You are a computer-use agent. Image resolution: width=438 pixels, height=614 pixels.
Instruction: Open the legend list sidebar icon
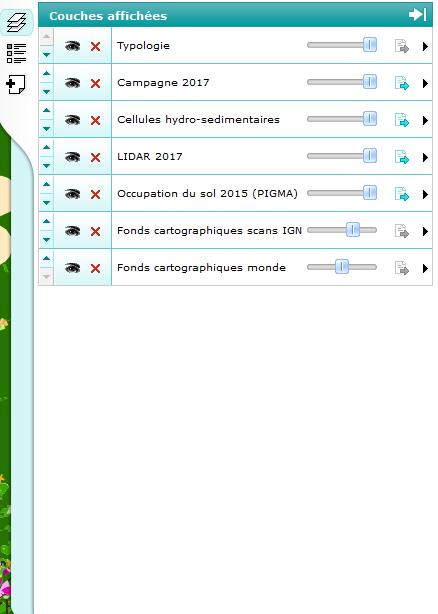[16, 53]
